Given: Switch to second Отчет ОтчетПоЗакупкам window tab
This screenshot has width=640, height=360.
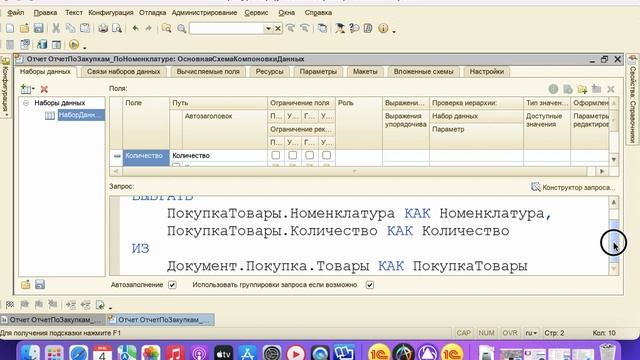Looking at the screenshot, I should [x=161, y=320].
